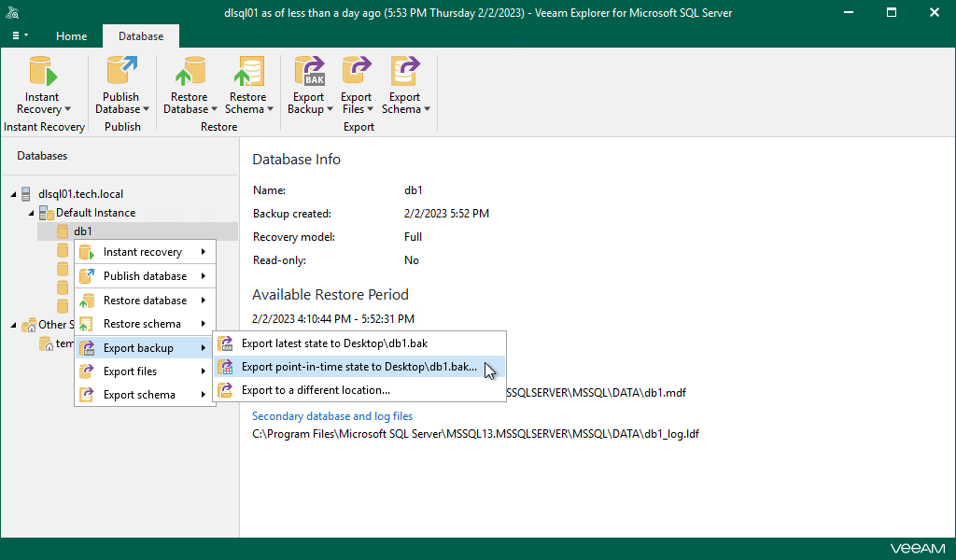The width and height of the screenshot is (956, 560).
Task: Click the Export latest state BAK icon
Action: tap(226, 343)
